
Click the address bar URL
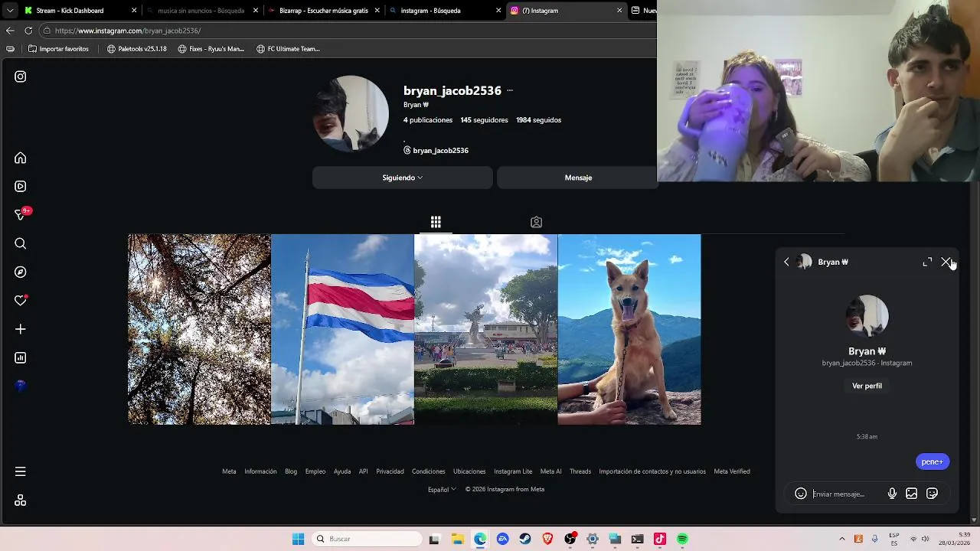point(128,31)
